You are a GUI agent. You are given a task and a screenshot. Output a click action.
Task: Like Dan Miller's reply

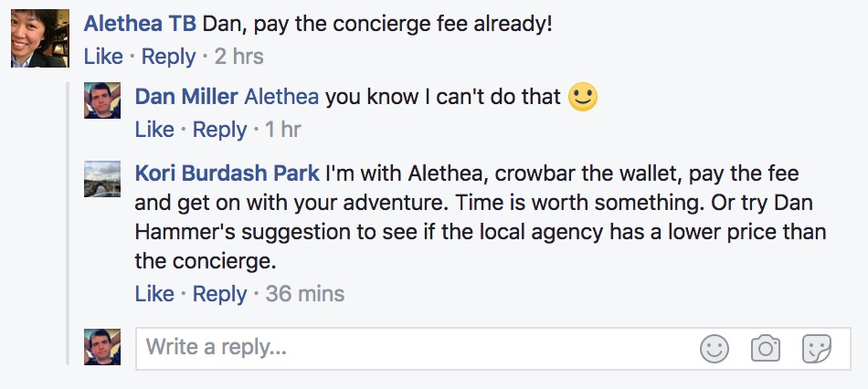(153, 130)
